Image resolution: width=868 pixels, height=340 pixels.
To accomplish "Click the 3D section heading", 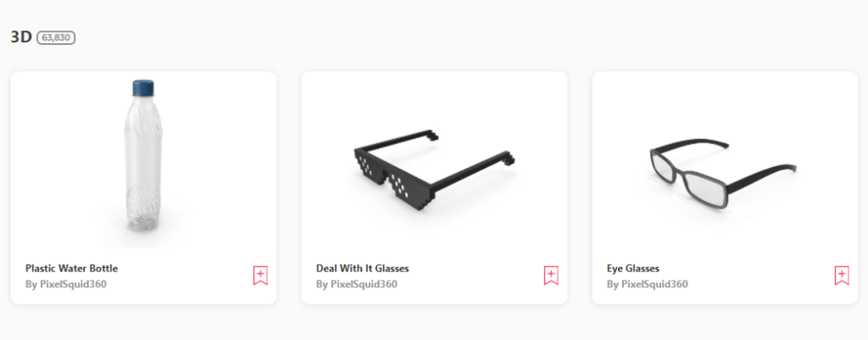I will [21, 37].
